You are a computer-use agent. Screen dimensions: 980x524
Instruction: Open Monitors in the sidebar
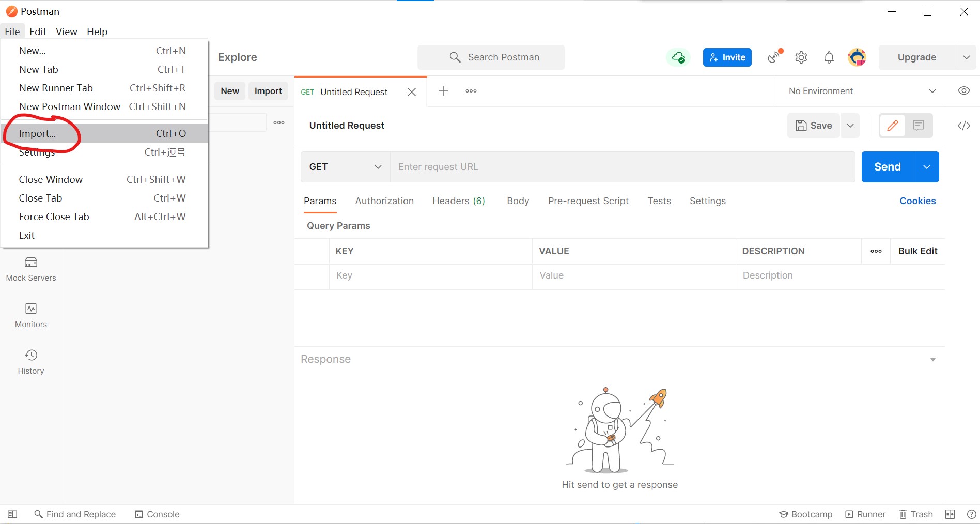pyautogui.click(x=31, y=316)
